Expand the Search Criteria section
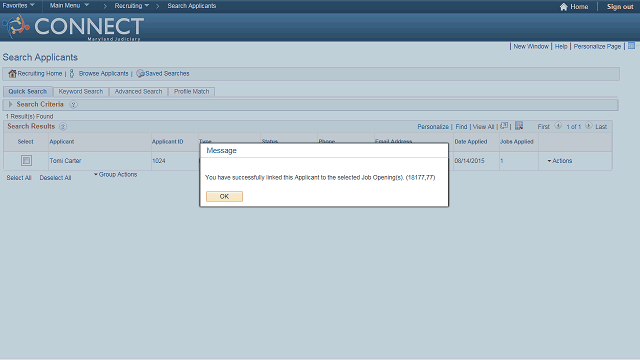This screenshot has width=640, height=360. point(11,104)
